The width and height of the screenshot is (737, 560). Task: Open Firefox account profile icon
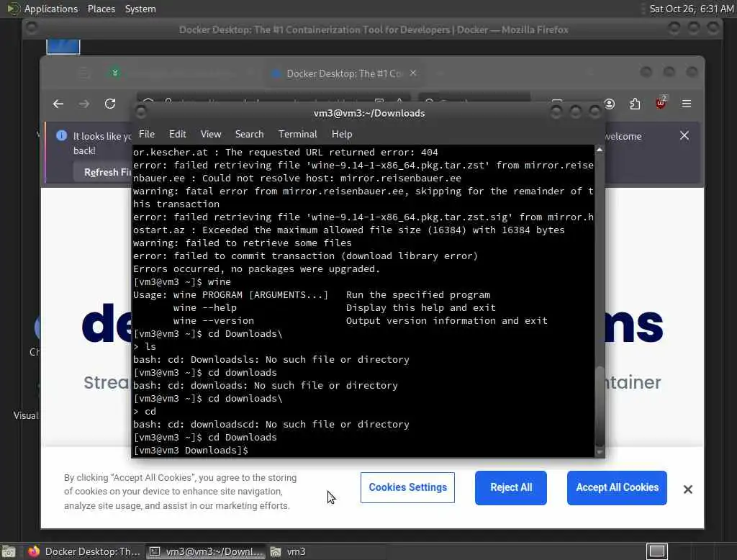[610, 104]
